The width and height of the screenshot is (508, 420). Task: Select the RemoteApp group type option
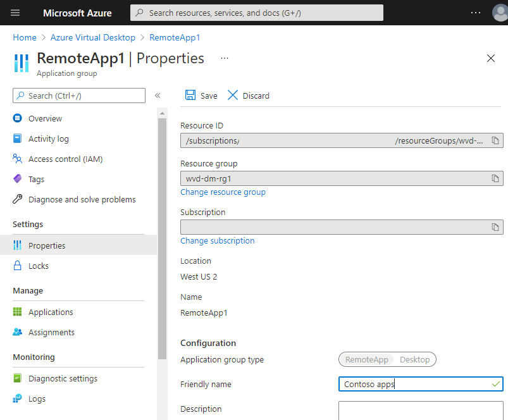(366, 359)
